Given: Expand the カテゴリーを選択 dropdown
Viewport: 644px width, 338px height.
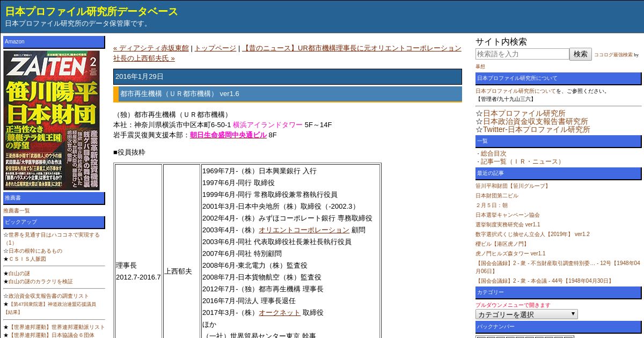Looking at the screenshot, I should pyautogui.click(x=526, y=314).
